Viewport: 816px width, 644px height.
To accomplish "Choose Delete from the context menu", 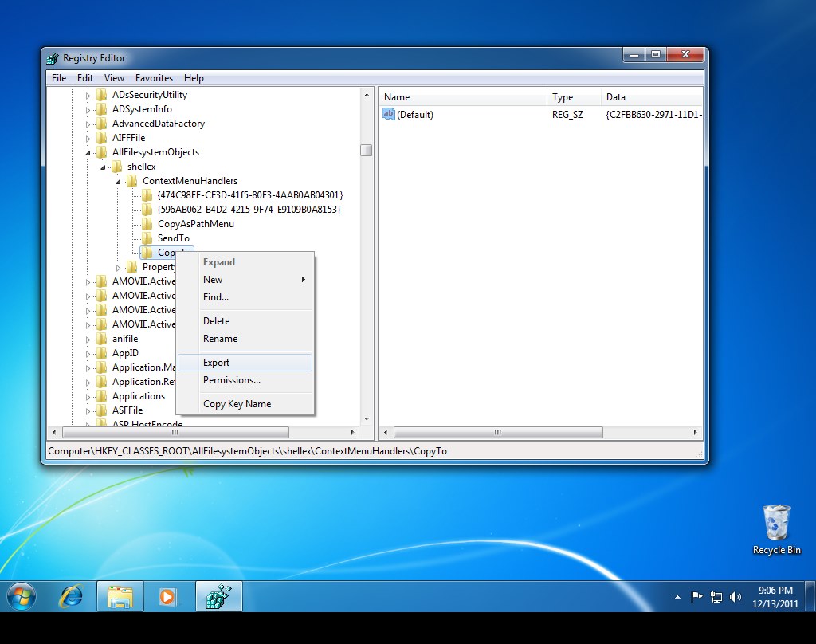I will pos(245,321).
